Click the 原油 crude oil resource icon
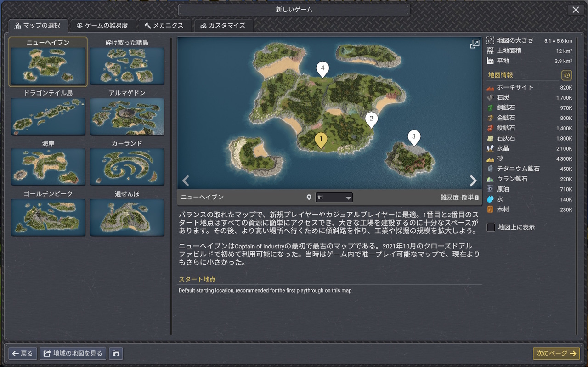This screenshot has height=367, width=588. [490, 189]
